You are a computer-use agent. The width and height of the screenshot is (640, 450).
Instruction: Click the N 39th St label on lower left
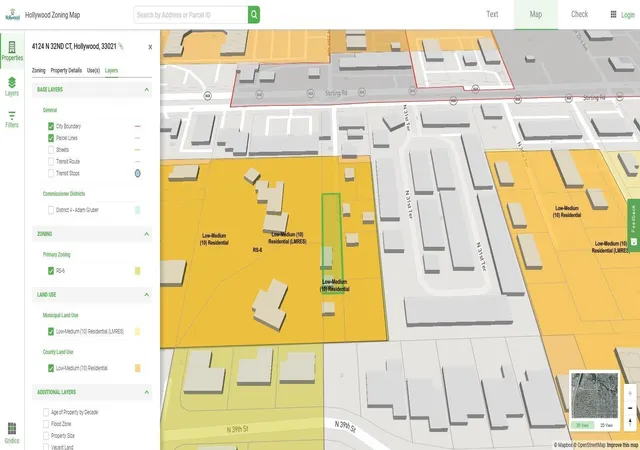click(237, 429)
